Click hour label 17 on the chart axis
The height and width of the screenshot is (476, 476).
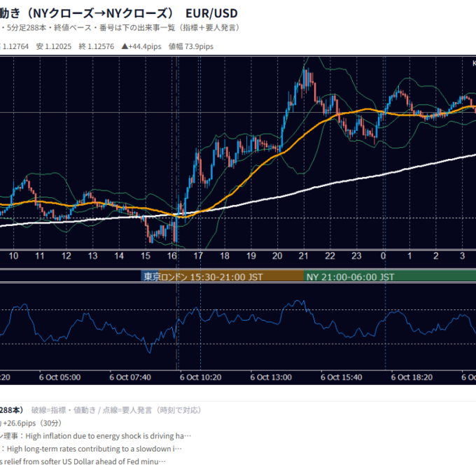[198, 256]
